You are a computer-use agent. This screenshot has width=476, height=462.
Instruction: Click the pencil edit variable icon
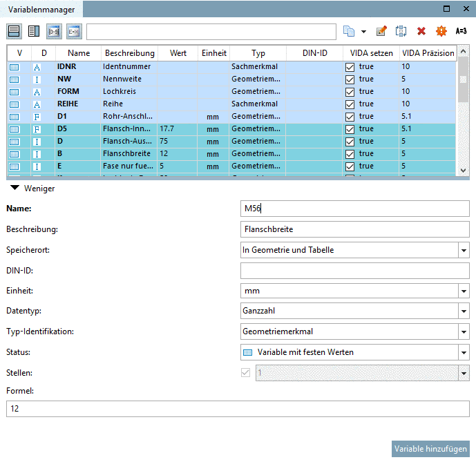click(381, 31)
